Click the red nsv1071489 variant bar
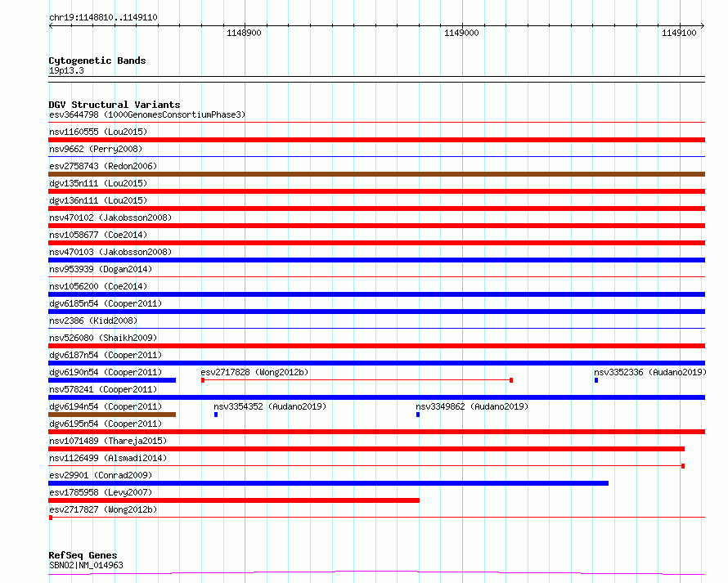728x583 pixels. pos(366,449)
